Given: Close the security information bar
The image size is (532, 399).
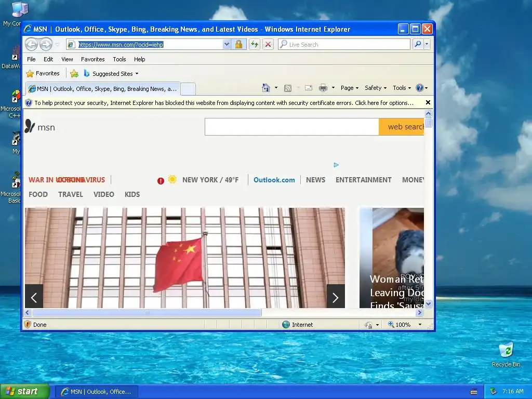Looking at the screenshot, I should [x=428, y=102].
